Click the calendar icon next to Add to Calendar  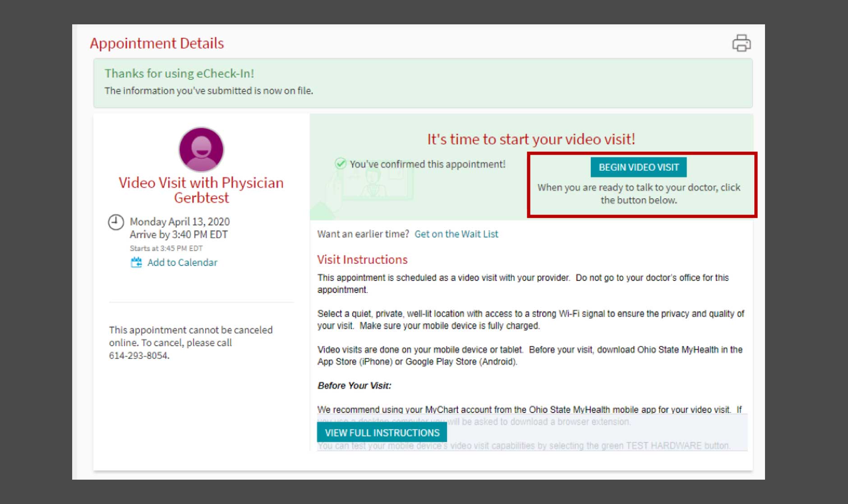[136, 262]
